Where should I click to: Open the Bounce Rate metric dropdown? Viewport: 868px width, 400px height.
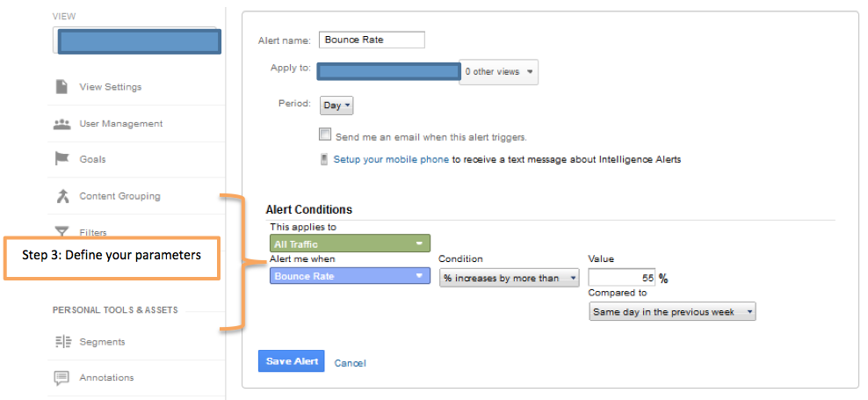351,276
